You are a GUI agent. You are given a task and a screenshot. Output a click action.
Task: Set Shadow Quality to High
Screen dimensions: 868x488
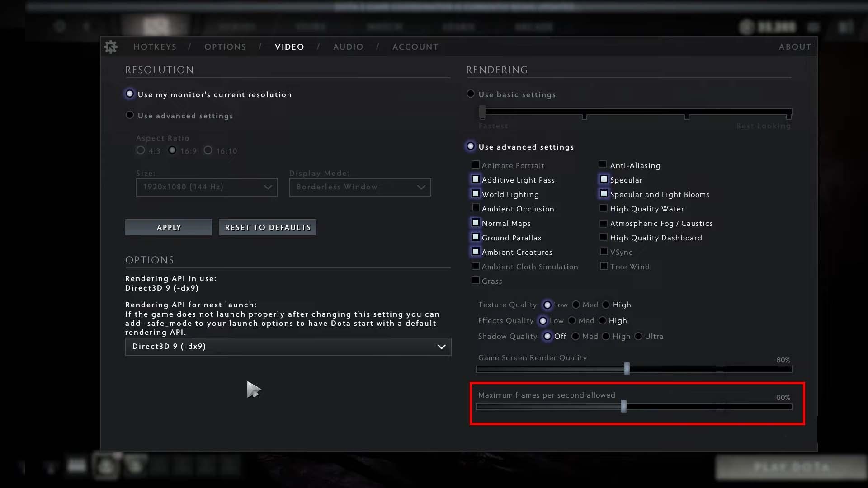606,337
